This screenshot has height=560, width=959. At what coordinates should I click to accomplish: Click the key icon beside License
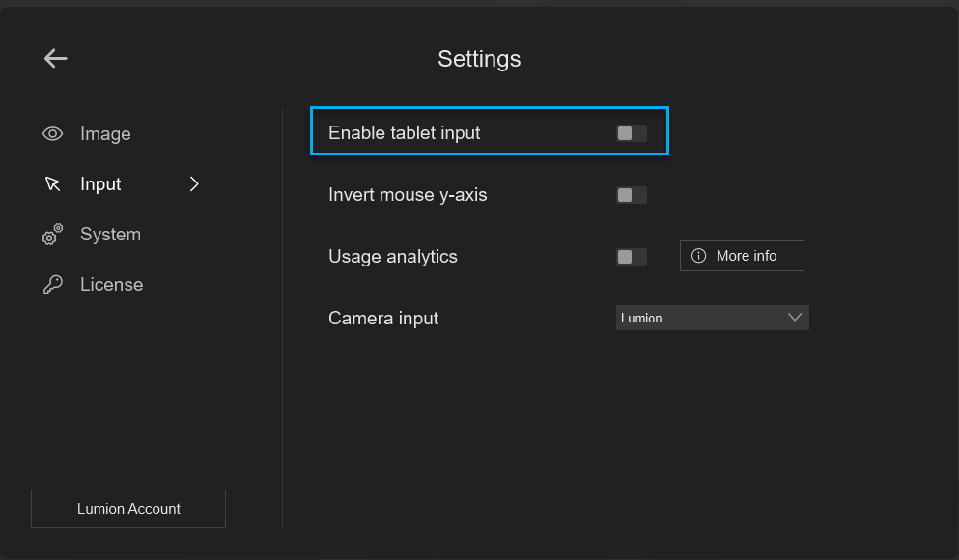pyautogui.click(x=52, y=284)
